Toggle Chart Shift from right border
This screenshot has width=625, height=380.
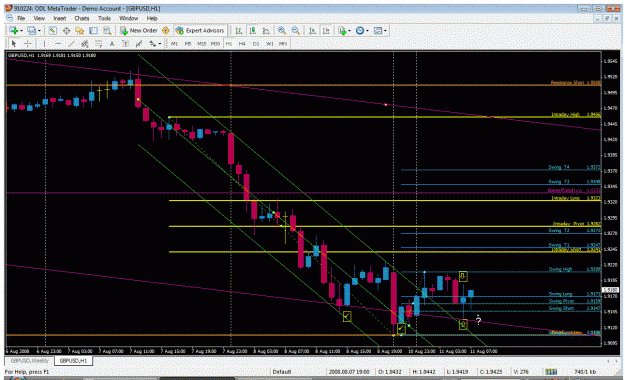point(326,31)
